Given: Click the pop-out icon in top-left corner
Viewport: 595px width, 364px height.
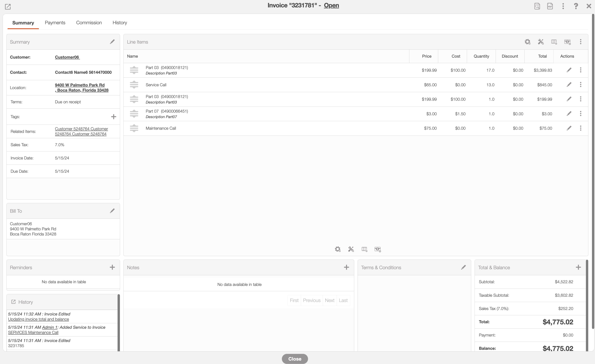Looking at the screenshot, I should click(x=8, y=6).
